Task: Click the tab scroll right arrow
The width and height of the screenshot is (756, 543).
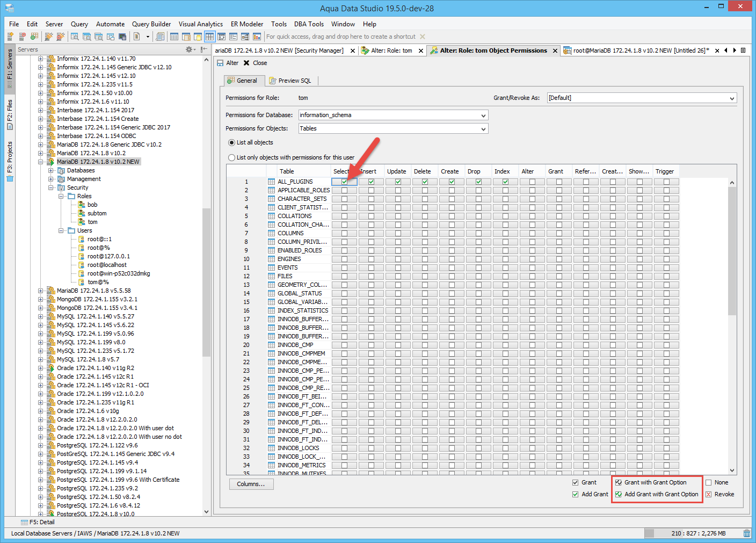Action: [735, 50]
